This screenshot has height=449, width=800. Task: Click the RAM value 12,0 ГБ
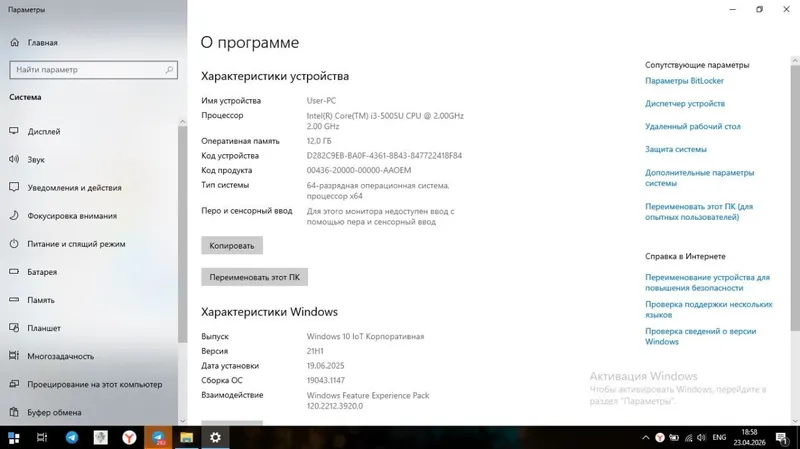(319, 141)
